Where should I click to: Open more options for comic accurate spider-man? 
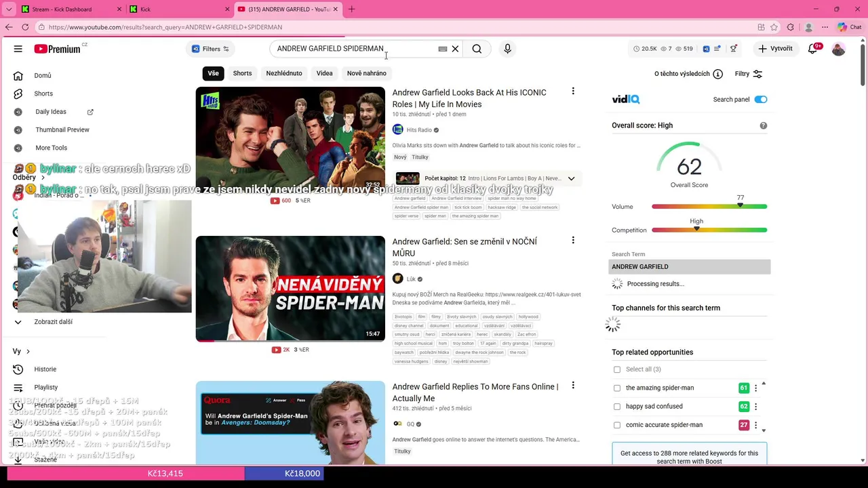click(755, 425)
